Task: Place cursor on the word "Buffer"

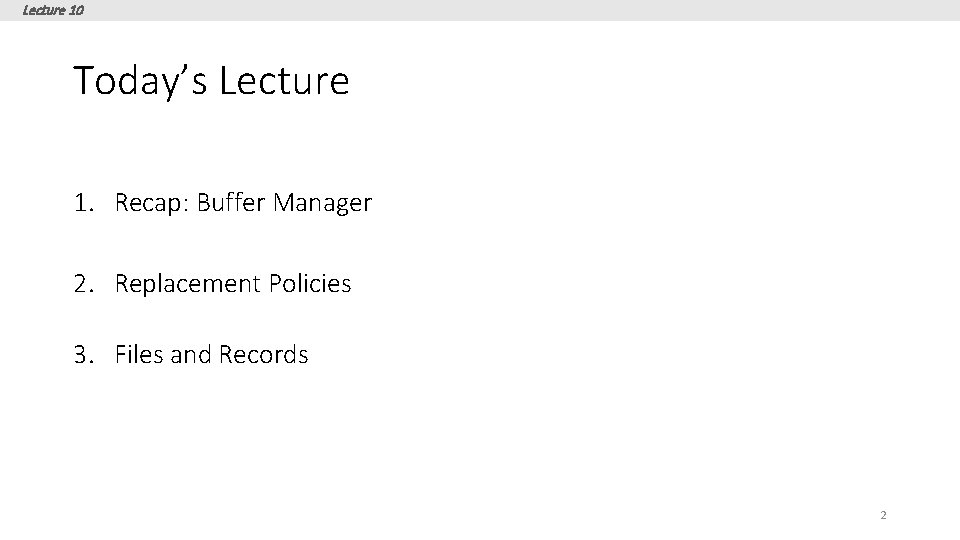Action: [231, 204]
